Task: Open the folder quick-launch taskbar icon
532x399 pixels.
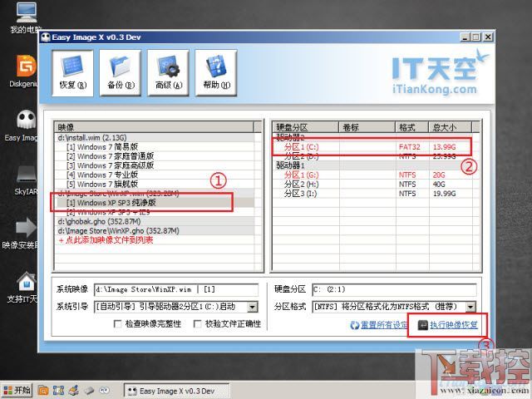Action: pos(43,391)
